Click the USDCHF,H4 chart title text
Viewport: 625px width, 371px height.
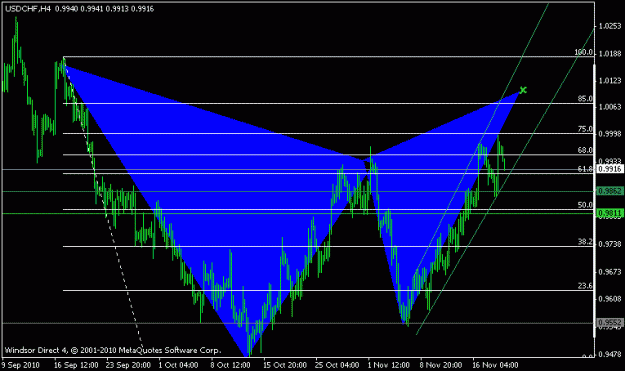[x=28, y=8]
